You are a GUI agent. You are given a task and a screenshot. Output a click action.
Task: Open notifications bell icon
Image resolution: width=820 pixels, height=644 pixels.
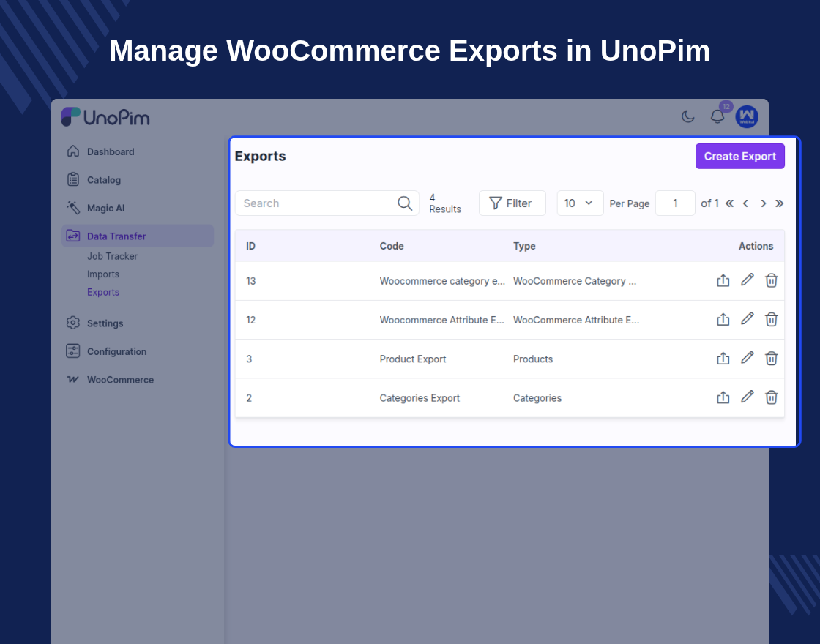[717, 116]
